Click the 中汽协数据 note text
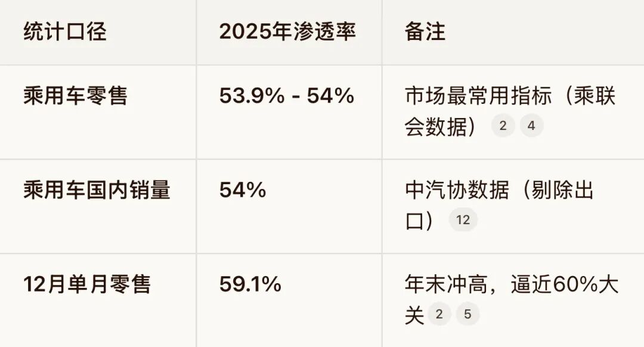Viewport: 644px width, 347px height. pos(457,190)
